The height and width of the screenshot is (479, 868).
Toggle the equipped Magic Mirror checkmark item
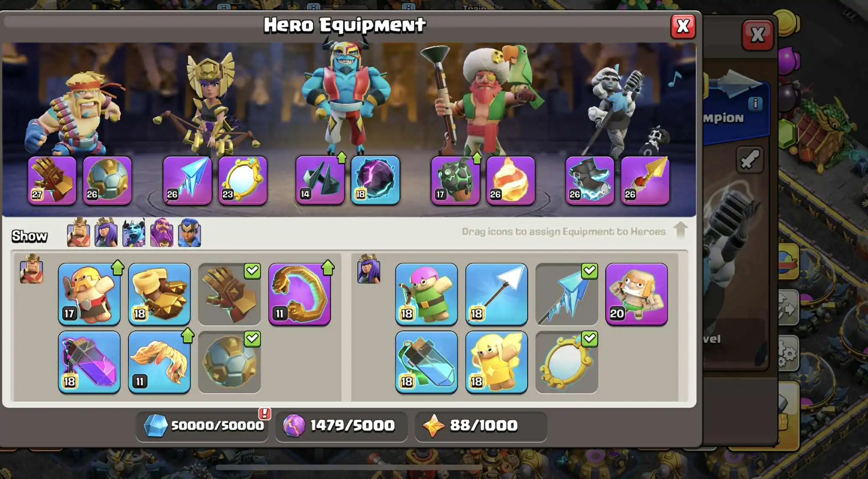click(567, 362)
